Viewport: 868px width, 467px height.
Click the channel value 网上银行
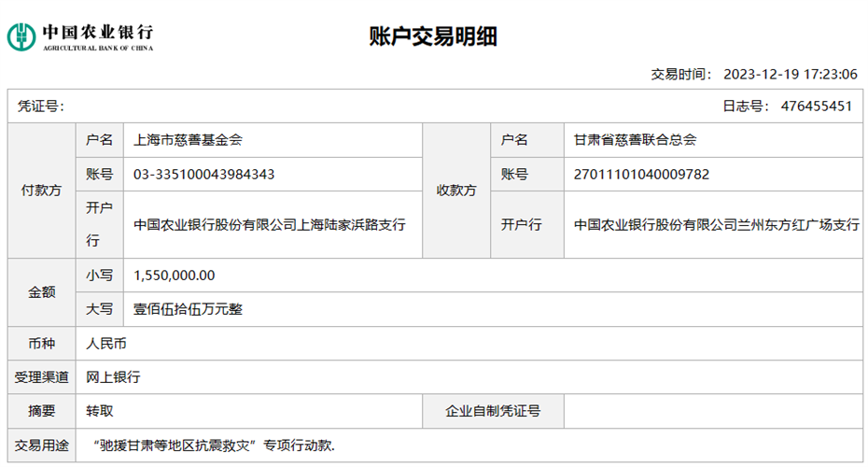tap(113, 377)
